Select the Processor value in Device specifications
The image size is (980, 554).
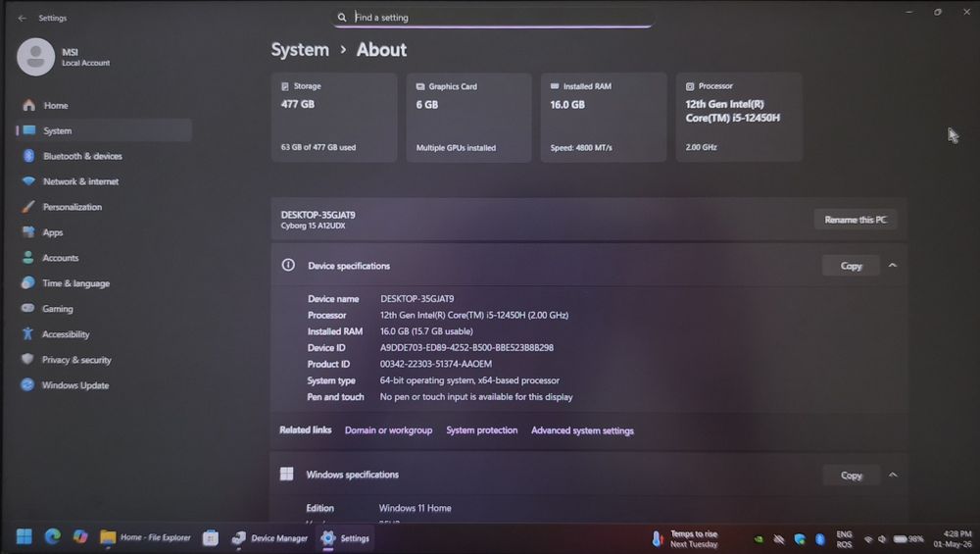tap(474, 315)
